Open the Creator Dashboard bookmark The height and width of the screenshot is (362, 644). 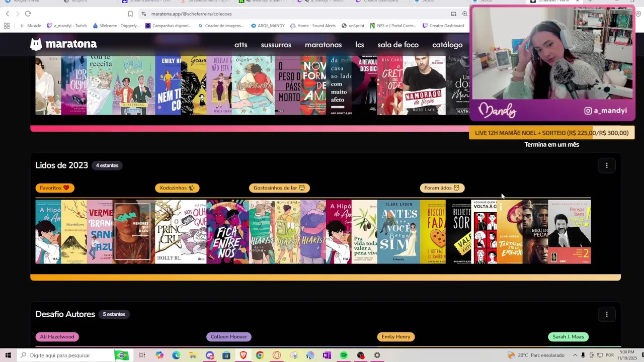443,26
